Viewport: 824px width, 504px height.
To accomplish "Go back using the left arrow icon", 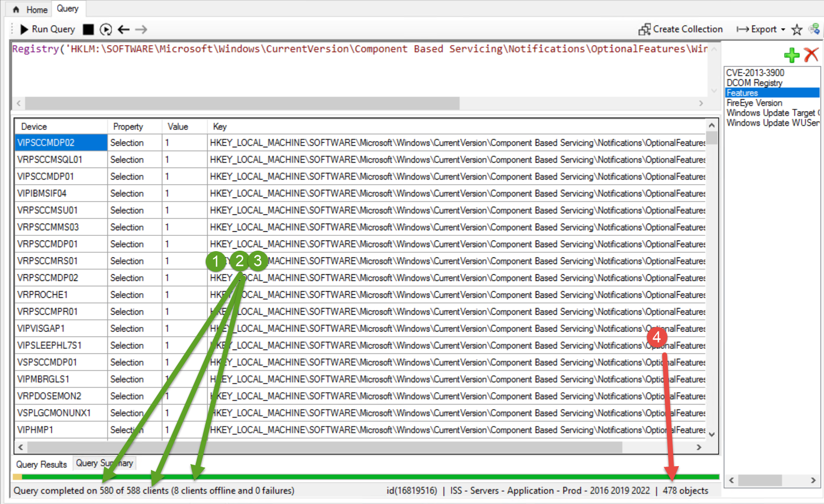I will pos(123,29).
